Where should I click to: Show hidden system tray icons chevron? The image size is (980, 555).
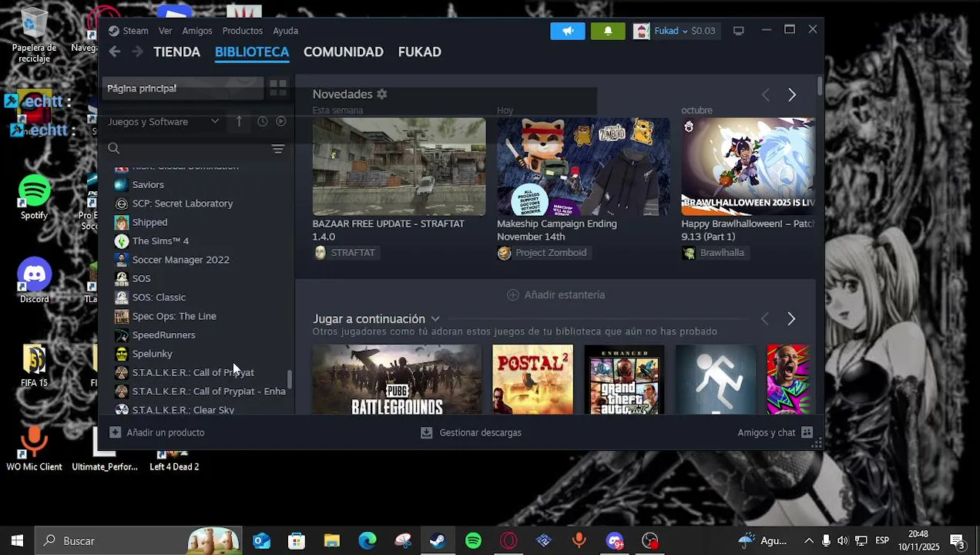coord(808,541)
